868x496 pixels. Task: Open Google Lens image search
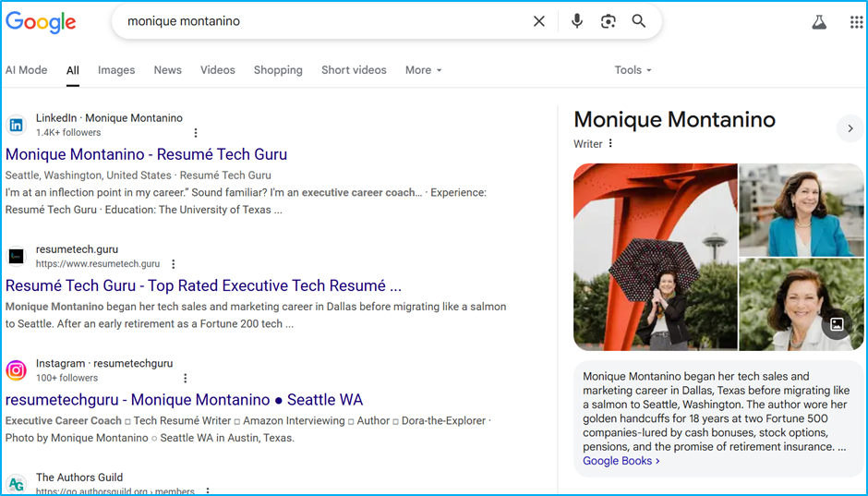(608, 21)
